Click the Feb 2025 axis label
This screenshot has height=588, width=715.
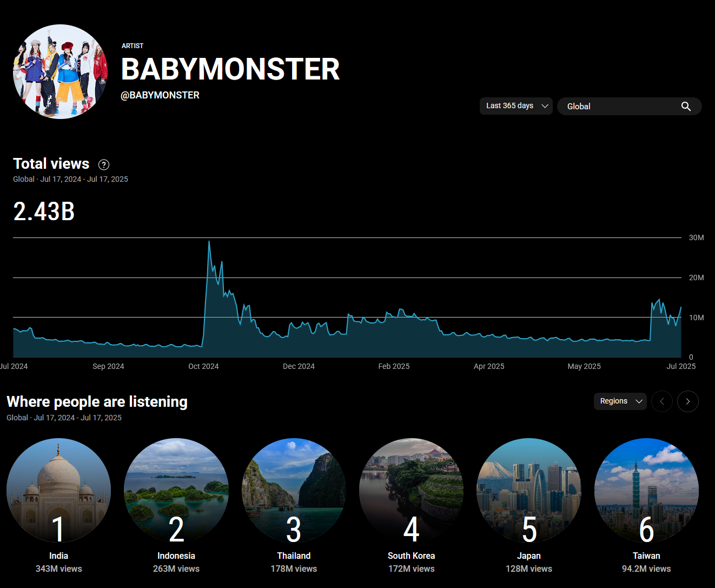click(394, 366)
